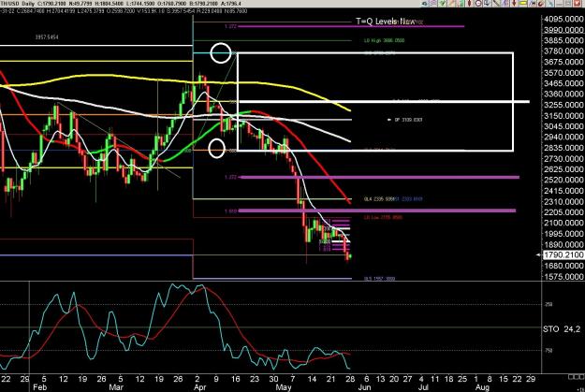Click 3150.0000 on the price scale
This screenshot has height=392, width=585.
tap(563, 116)
